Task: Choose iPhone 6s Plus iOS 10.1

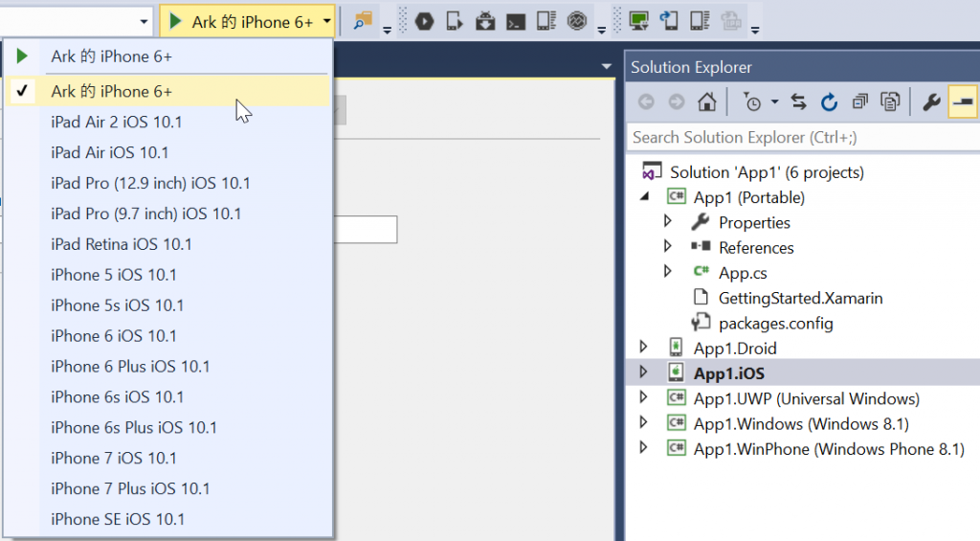Action: pyautogui.click(x=168, y=428)
